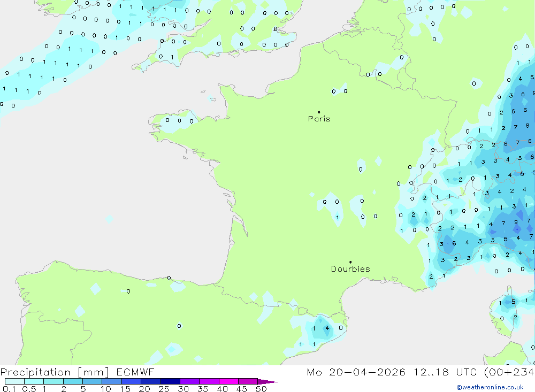Click the '0.5' legend scale label

coord(29,389)
